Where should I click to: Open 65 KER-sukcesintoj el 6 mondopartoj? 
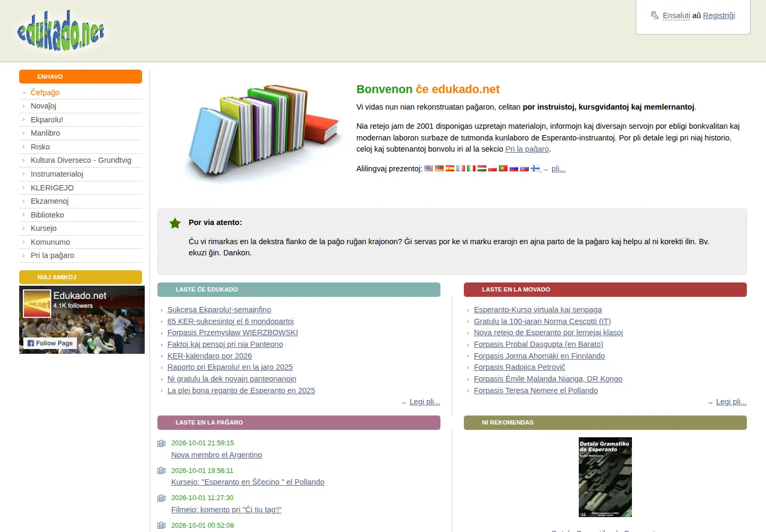[x=230, y=321]
